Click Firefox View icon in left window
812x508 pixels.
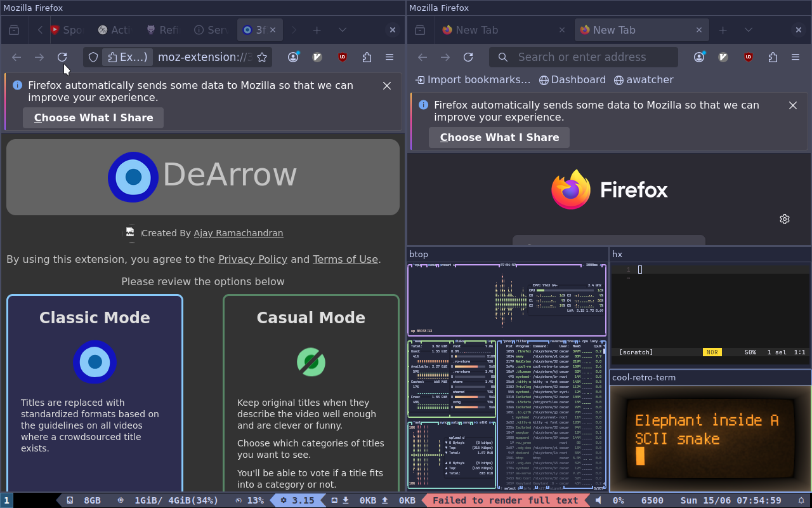14,30
